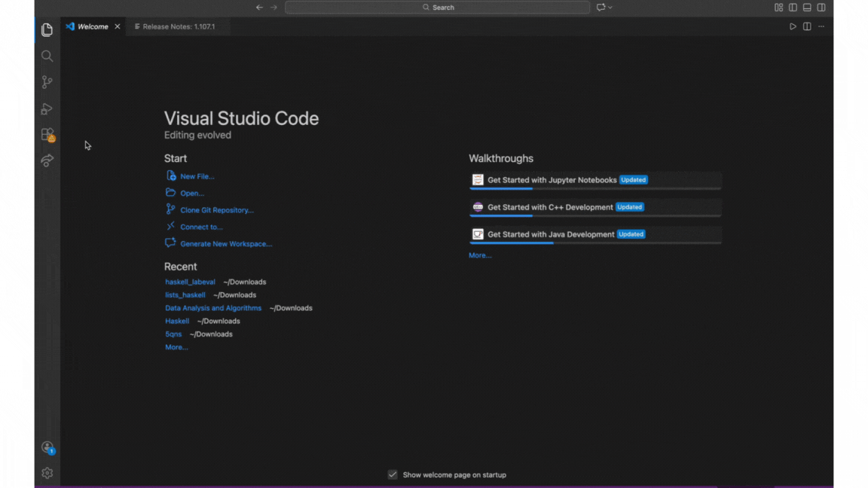This screenshot has width=868, height=488.
Task: Open the Manage settings gear
Action: tap(47, 472)
